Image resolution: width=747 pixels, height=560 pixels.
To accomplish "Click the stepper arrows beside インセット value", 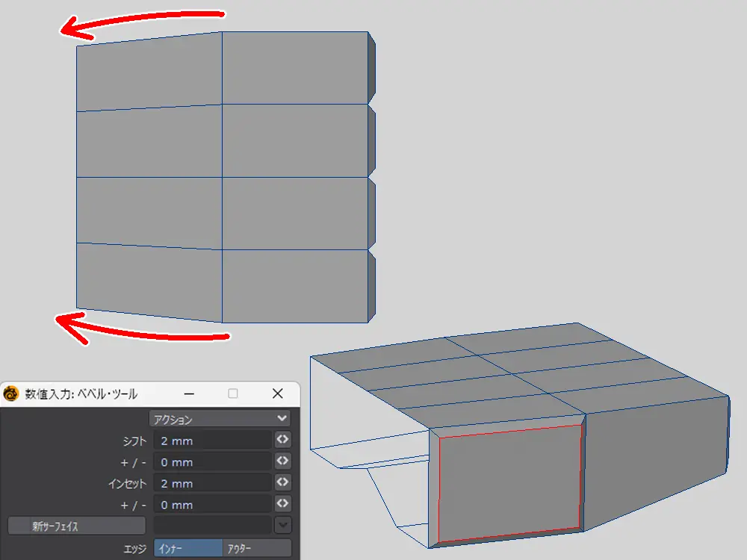I will click(282, 483).
